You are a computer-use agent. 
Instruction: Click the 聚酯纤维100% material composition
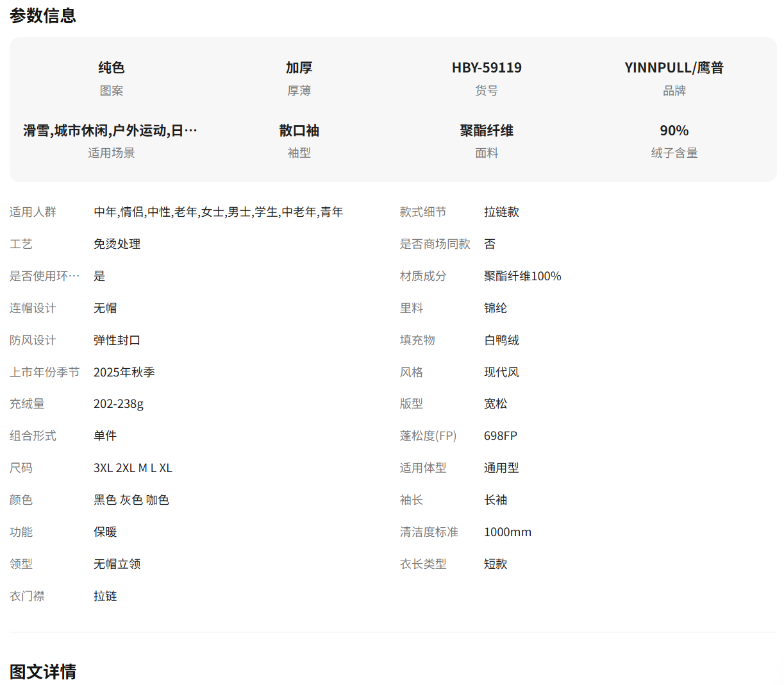[x=522, y=276]
